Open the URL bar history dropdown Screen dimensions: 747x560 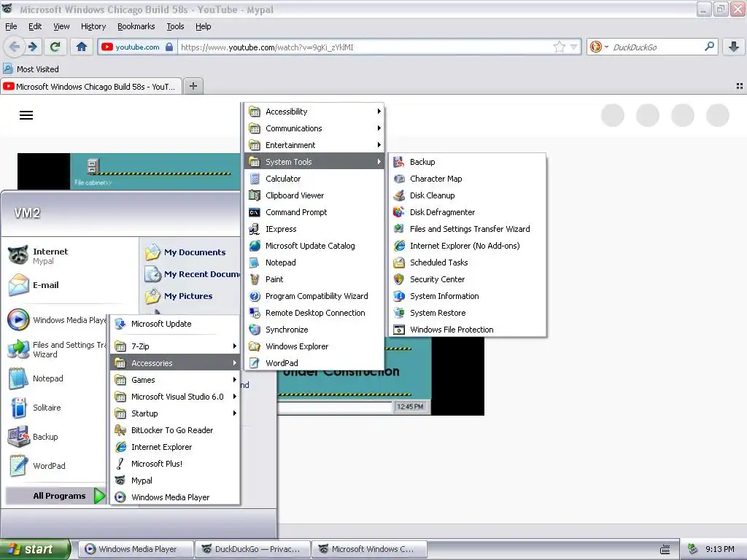click(573, 47)
